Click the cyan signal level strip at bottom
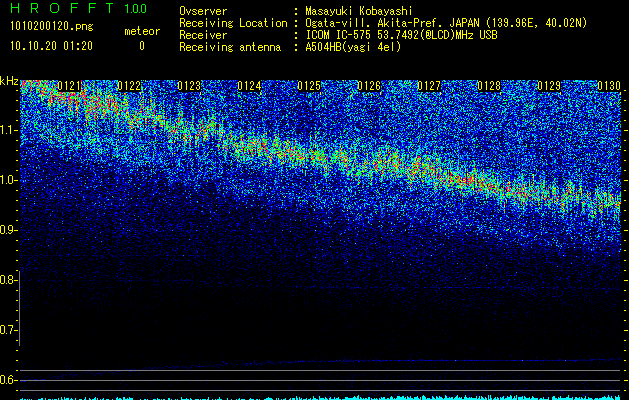The image size is (629, 400). pyautogui.click(x=320, y=398)
